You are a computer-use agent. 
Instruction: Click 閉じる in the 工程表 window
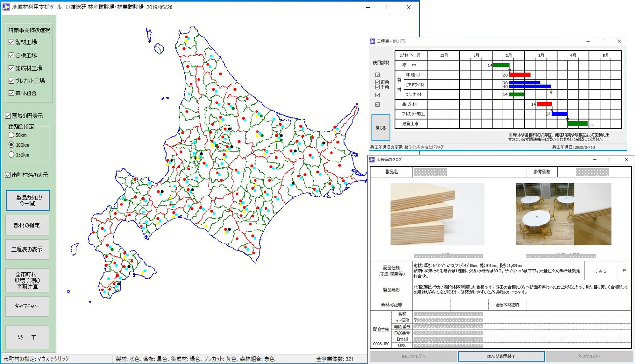tap(381, 128)
